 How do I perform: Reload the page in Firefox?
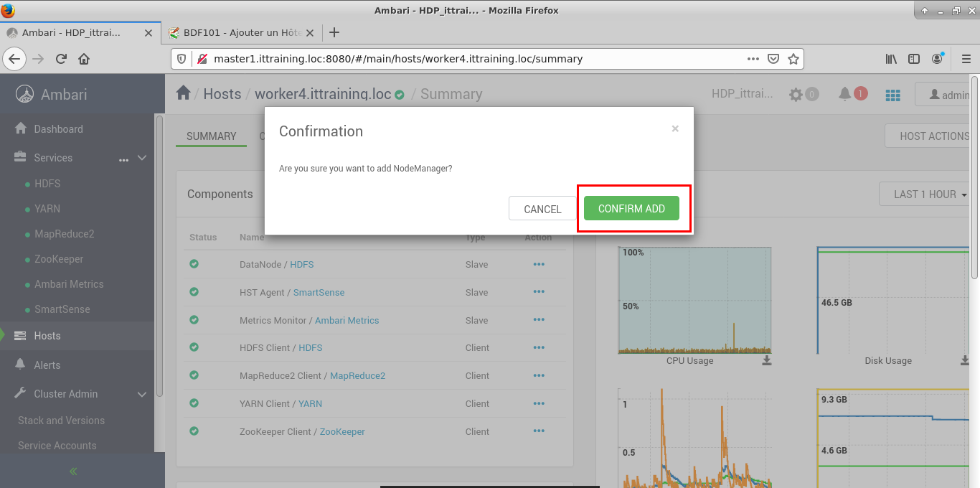click(x=62, y=59)
